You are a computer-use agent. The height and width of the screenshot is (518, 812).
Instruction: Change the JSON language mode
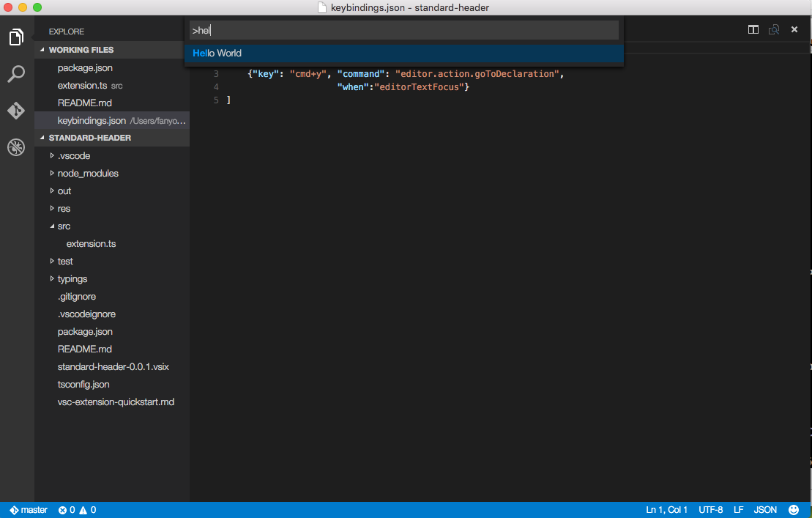coord(765,510)
